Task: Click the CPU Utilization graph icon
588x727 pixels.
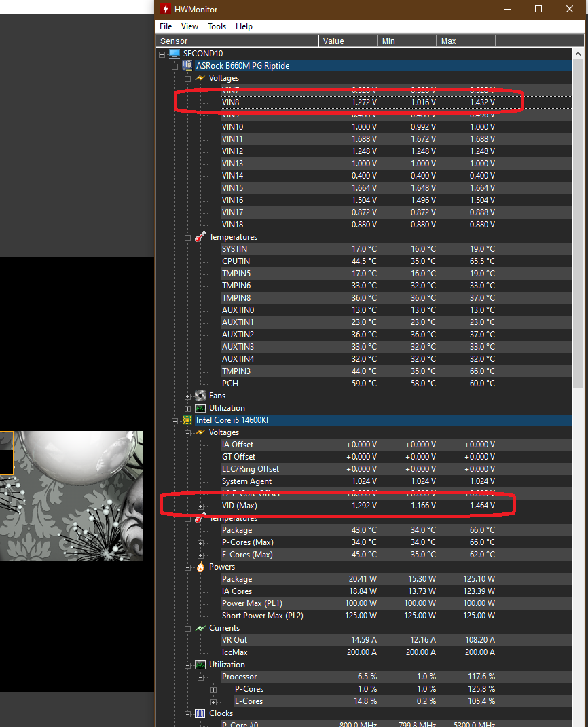Action: [200, 665]
